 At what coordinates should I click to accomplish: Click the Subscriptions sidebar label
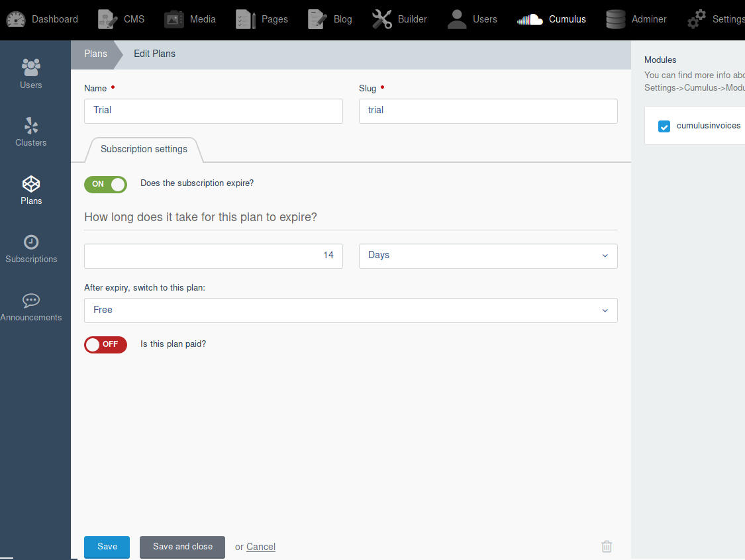pyautogui.click(x=31, y=259)
